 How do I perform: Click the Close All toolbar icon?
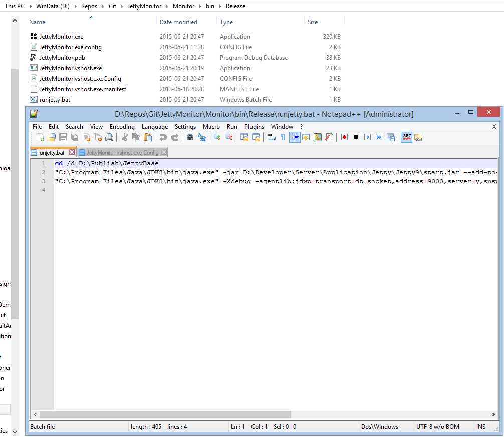coord(98,138)
